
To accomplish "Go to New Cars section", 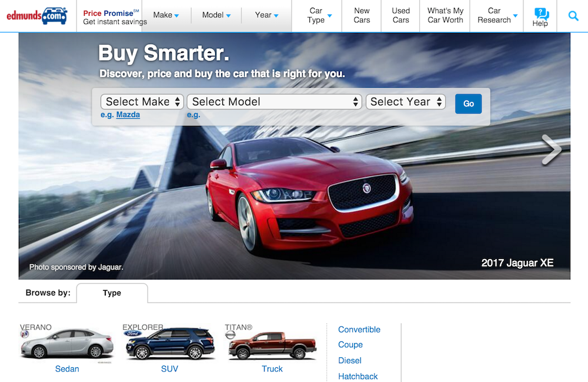I will (362, 15).
